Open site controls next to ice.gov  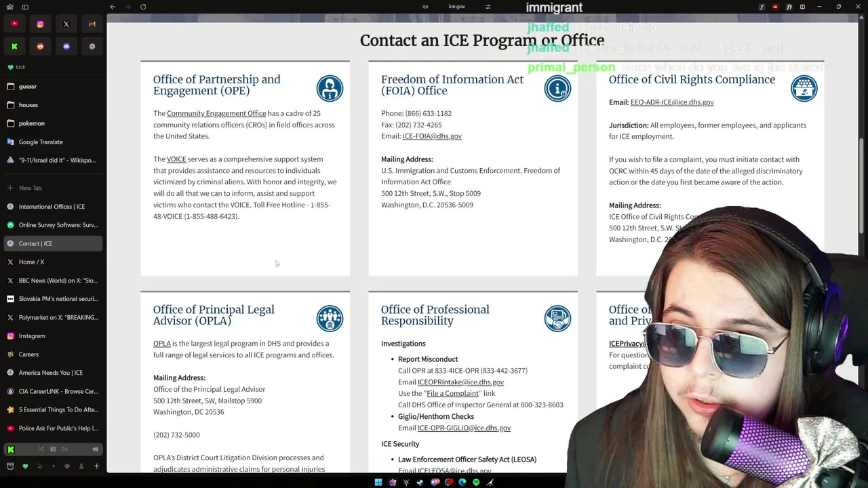(488, 7)
